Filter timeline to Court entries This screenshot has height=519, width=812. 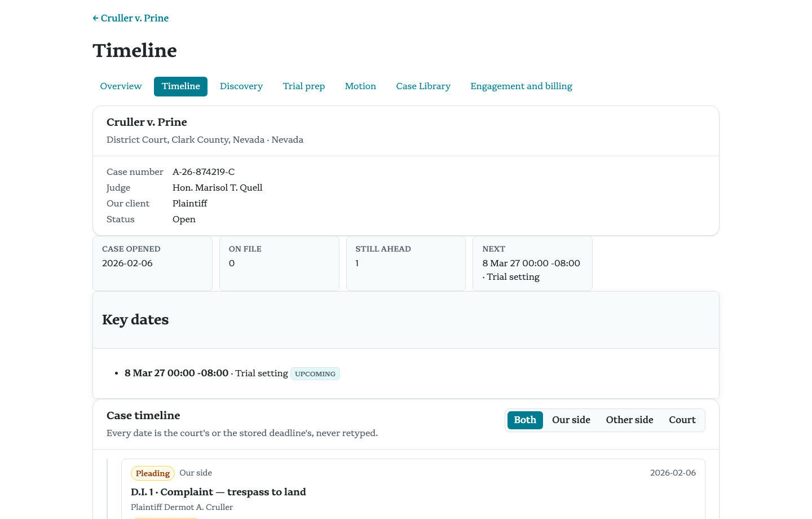click(682, 420)
